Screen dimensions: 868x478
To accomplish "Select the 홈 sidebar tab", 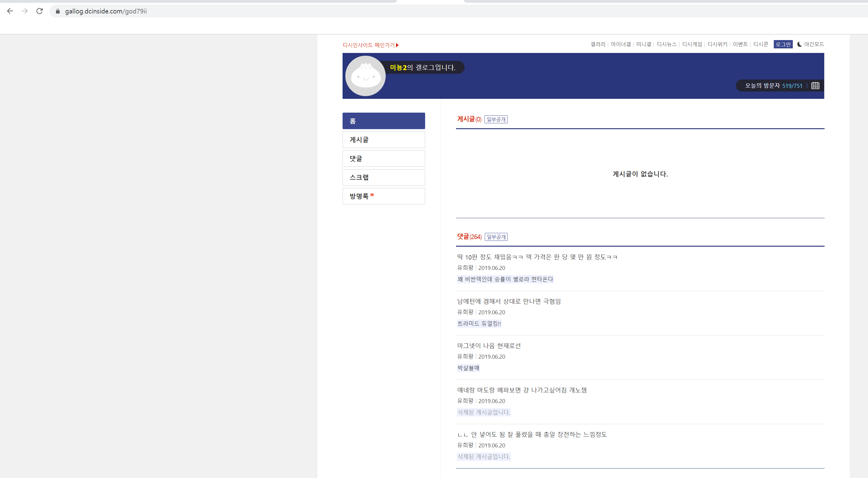I will point(384,121).
